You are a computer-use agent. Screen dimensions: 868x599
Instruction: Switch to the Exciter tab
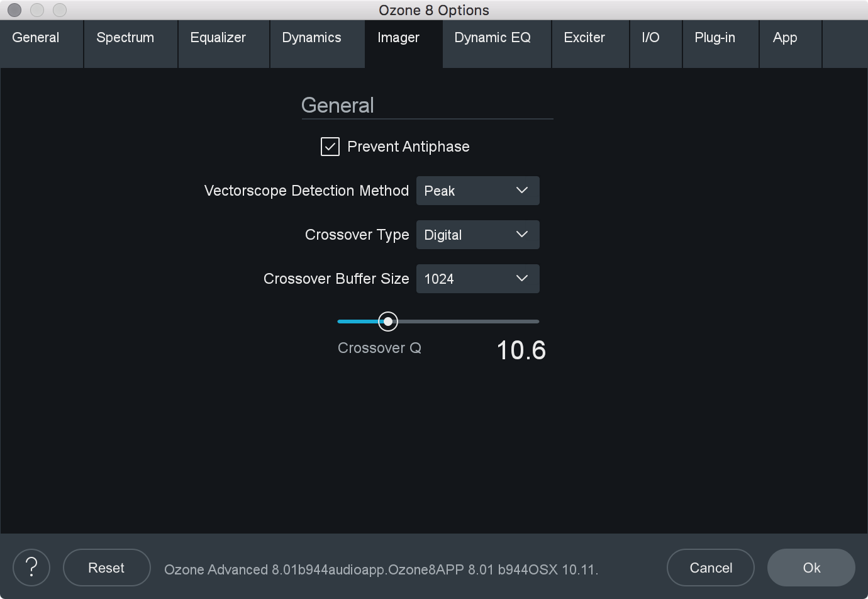[591, 44]
